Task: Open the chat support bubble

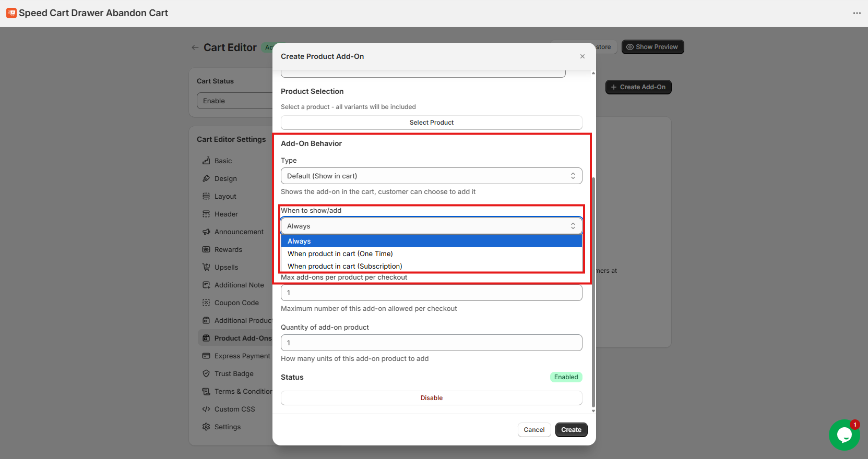Action: coord(844,434)
